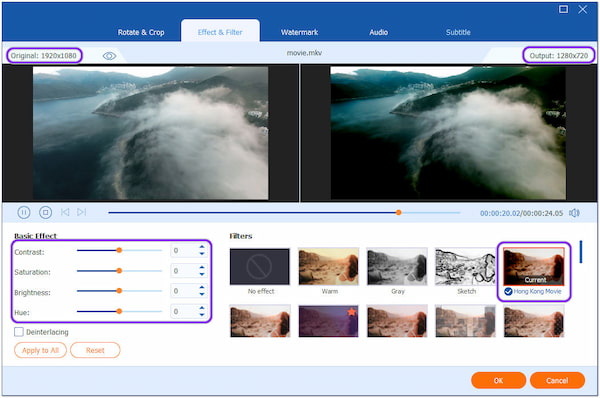Increase the Saturation value with up arrow
Screen dimensions: 600x398
tap(202, 268)
